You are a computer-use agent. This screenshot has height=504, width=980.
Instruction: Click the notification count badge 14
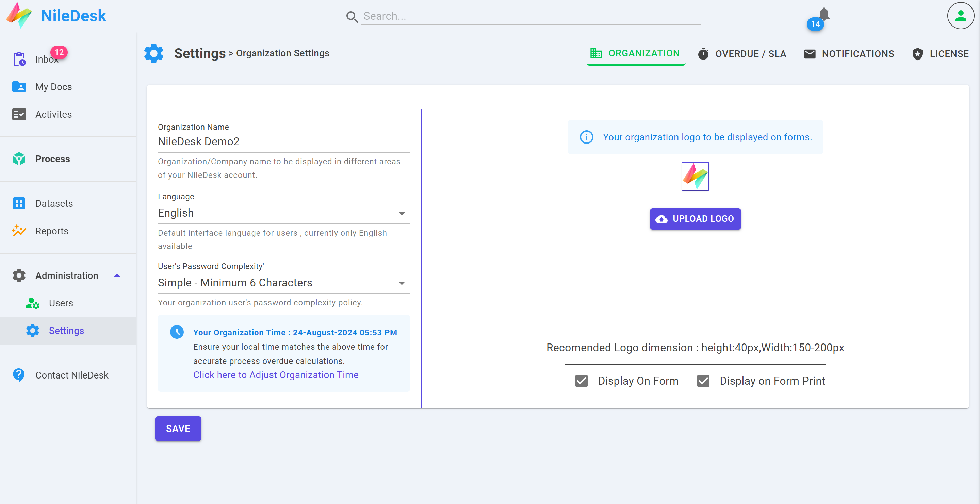point(815,24)
